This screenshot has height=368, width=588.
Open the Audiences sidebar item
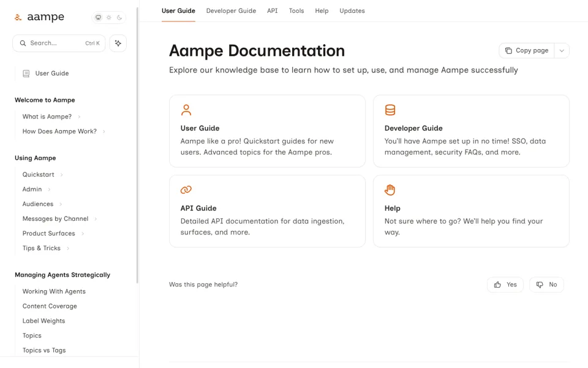pos(38,204)
